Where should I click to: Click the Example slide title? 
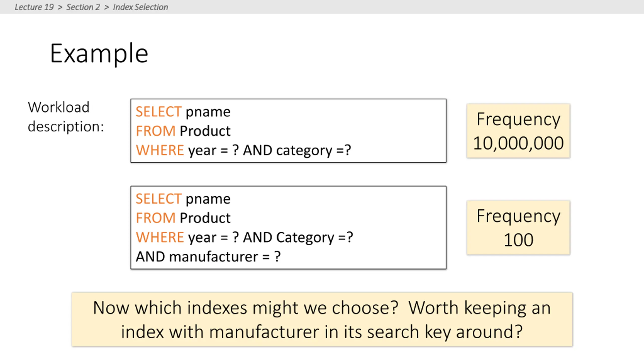coord(99,54)
